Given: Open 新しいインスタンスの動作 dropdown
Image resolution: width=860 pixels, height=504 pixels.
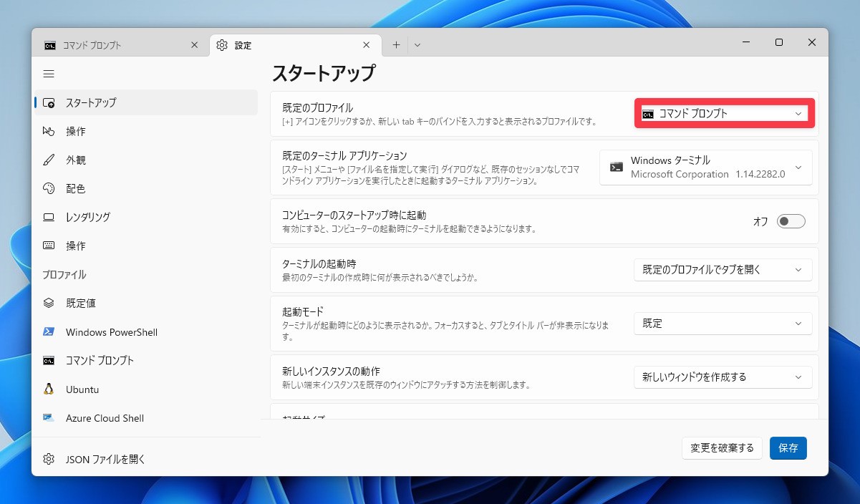Looking at the screenshot, I should (723, 377).
